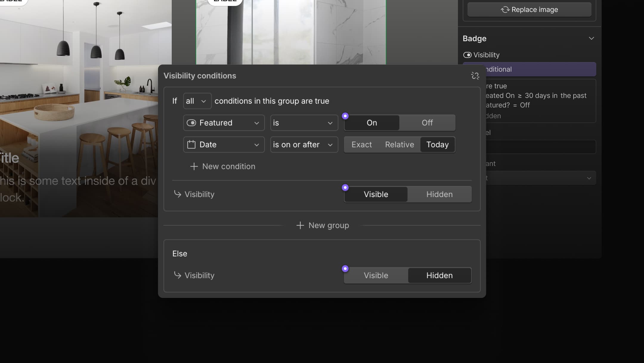The width and height of the screenshot is (644, 363).
Task: Click the calendar icon in the Date field
Action: click(191, 145)
